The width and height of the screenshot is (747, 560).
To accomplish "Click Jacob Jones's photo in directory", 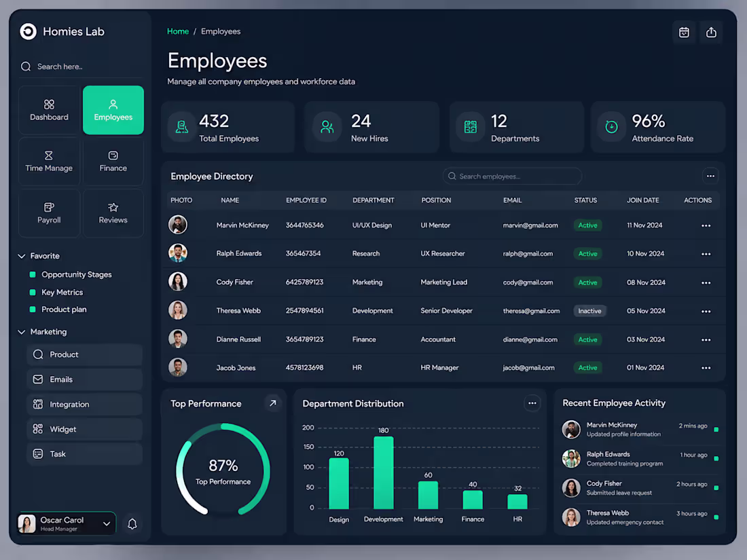I will [178, 367].
